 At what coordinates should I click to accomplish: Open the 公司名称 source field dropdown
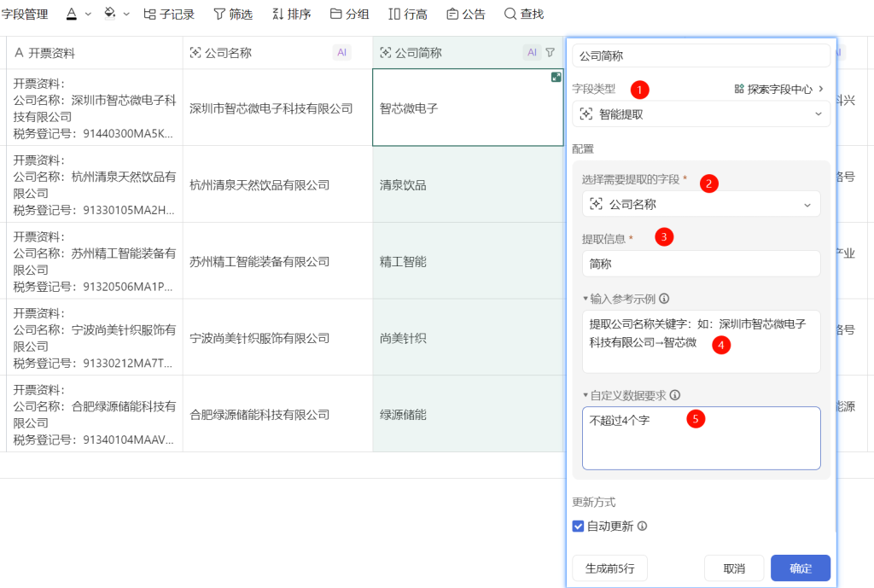pos(702,204)
